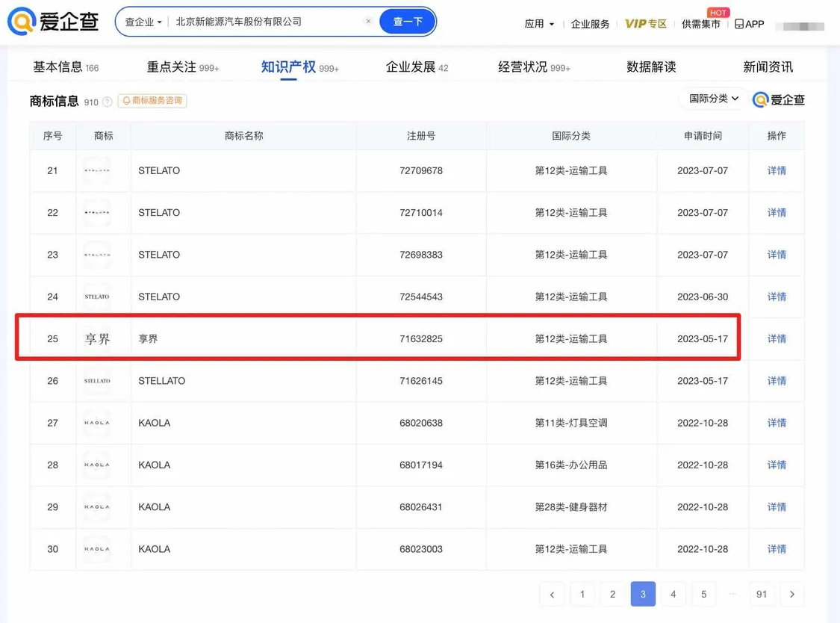
Task: Open 企业服务 link
Action: [x=590, y=24]
